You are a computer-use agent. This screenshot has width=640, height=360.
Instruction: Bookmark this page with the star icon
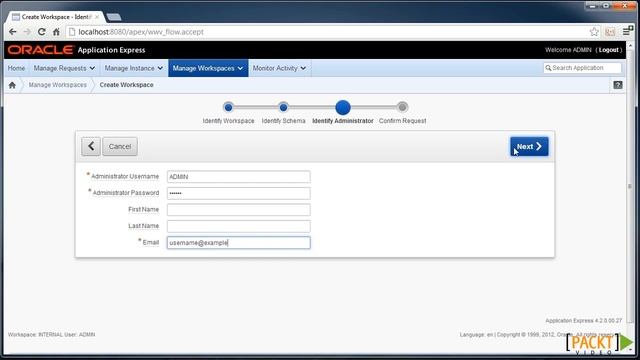tap(594, 32)
